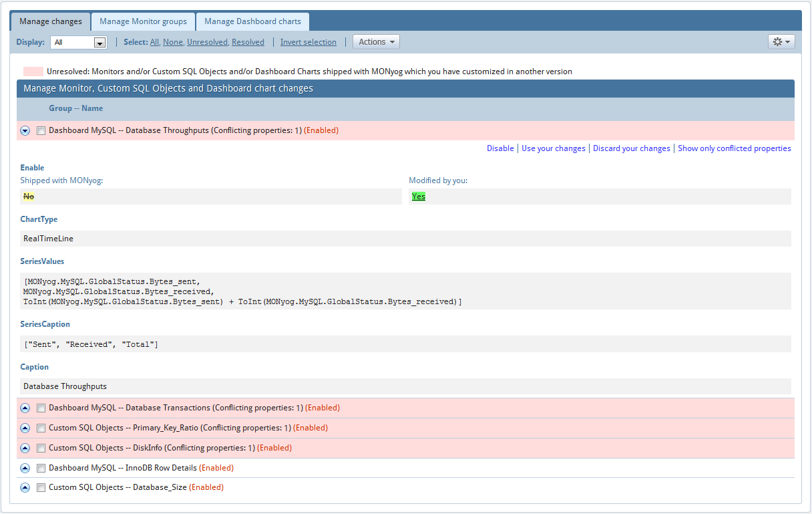Viewport: 812px width, 514px height.
Task: Click the modified value 'Yes'
Action: [x=419, y=197]
